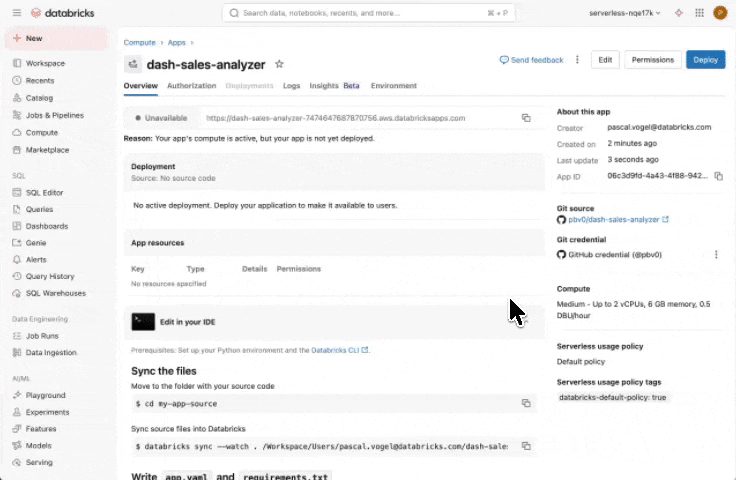736x480 pixels.
Task: Click the Unavailable status indicator
Action: click(161, 118)
